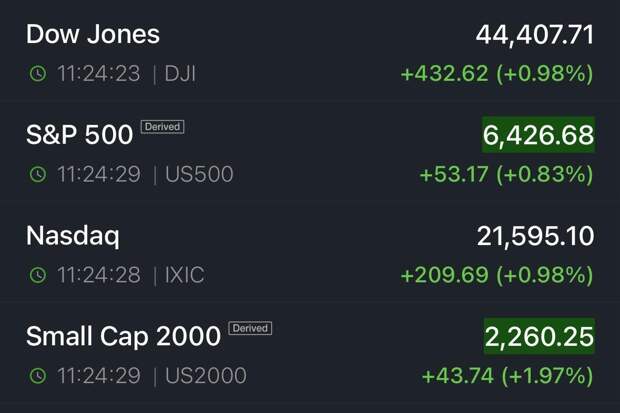Screen dimensions: 620x413
Task: Click the US2000 ticker symbol
Action: click(x=207, y=376)
